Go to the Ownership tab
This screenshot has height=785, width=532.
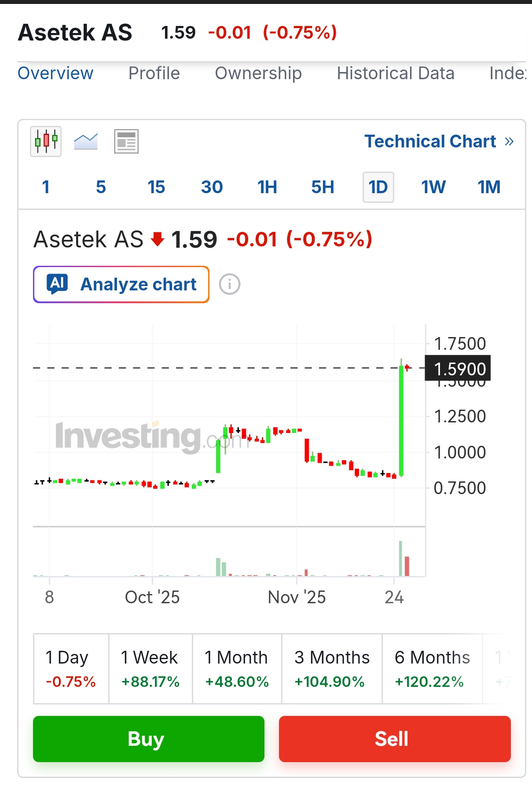tap(258, 73)
